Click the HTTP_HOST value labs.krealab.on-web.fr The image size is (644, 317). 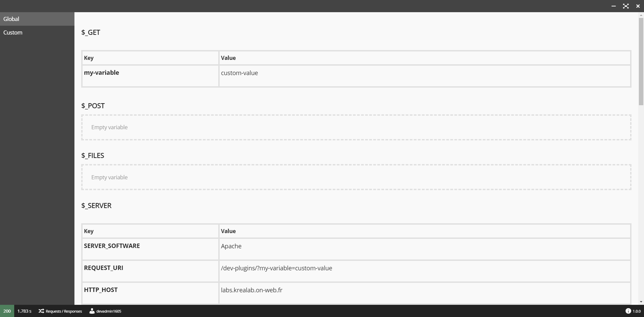[x=251, y=290]
